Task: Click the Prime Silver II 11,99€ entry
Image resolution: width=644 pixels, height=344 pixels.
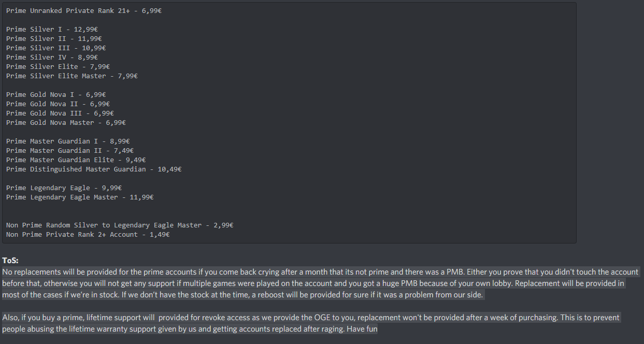Action: tap(54, 39)
